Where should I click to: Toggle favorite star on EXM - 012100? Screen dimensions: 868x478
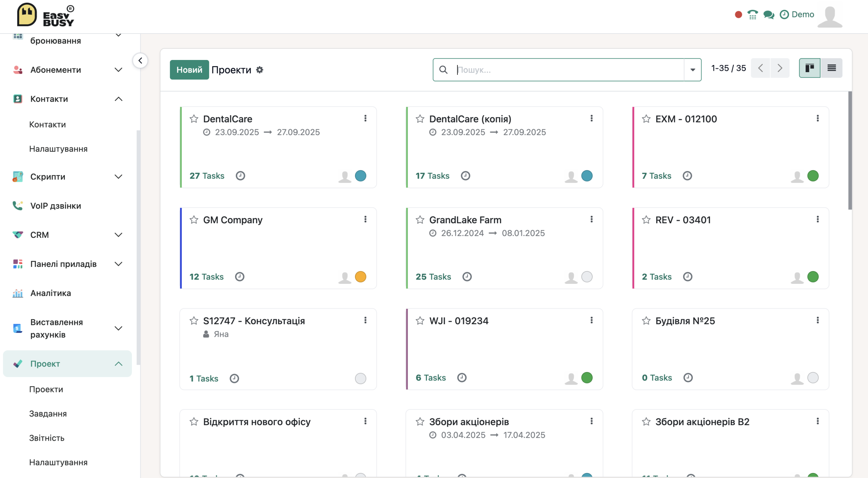646,119
